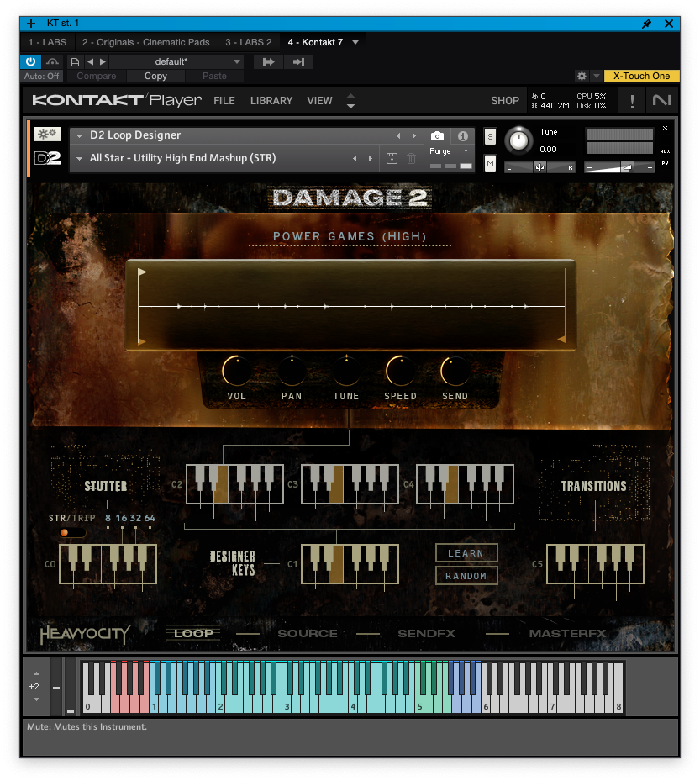Open the default preset dropdown
Viewport: 700px width, 781px height.
click(x=236, y=61)
